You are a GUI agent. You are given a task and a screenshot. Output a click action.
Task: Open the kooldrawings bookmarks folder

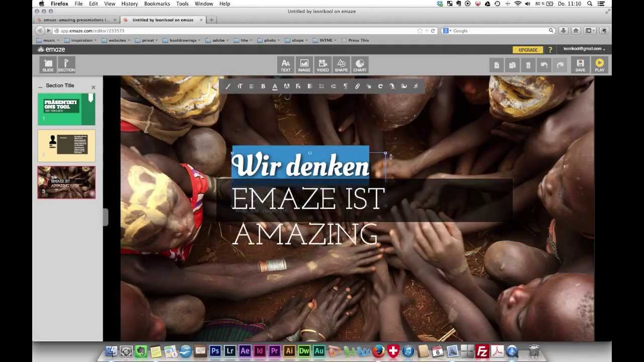pos(183,40)
